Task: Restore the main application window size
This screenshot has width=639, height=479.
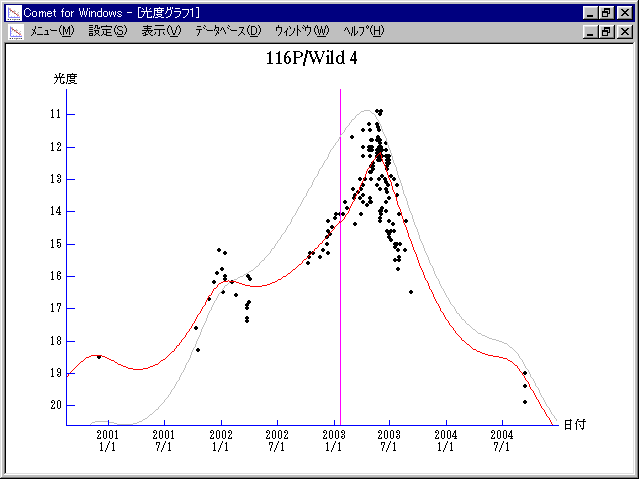Action: click(x=606, y=12)
